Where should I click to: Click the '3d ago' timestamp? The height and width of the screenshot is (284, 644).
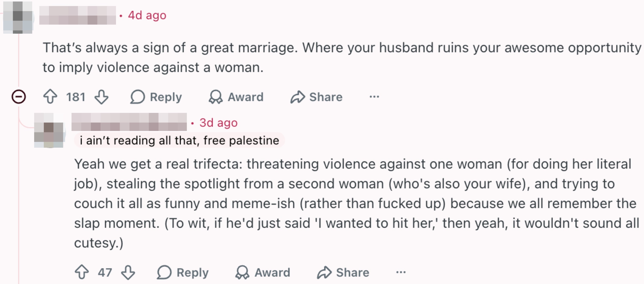[218, 123]
